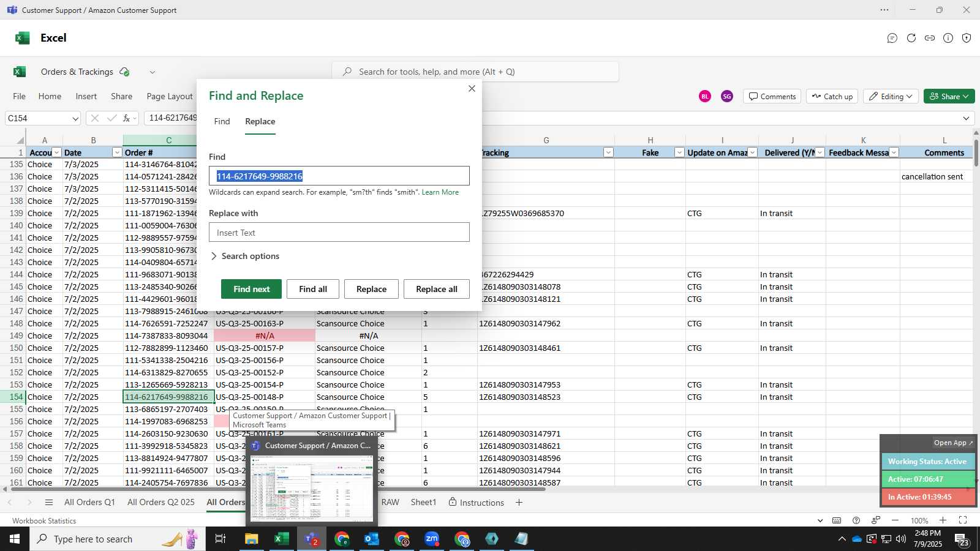Screen dimensions: 980x551
Task: Open the Insert ribbon tab
Action: pyautogui.click(x=86, y=96)
